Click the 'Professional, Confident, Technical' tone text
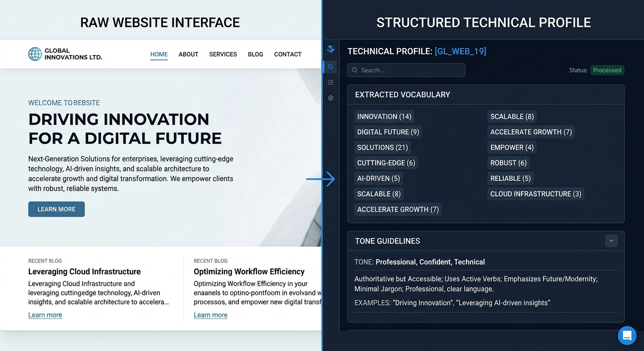 tap(430, 262)
